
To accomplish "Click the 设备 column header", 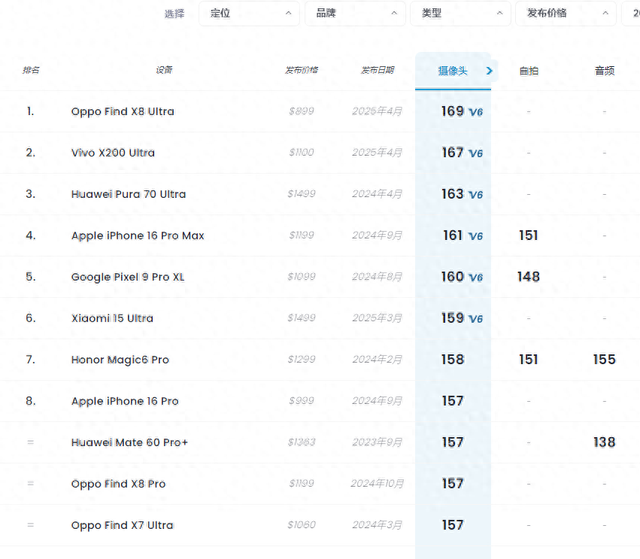I will click(x=164, y=70).
